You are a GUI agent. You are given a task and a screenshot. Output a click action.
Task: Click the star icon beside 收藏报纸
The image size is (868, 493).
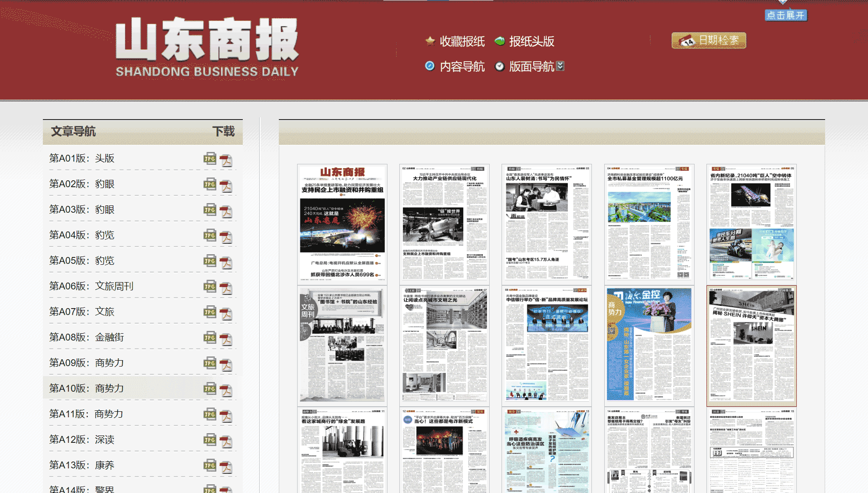pos(430,41)
